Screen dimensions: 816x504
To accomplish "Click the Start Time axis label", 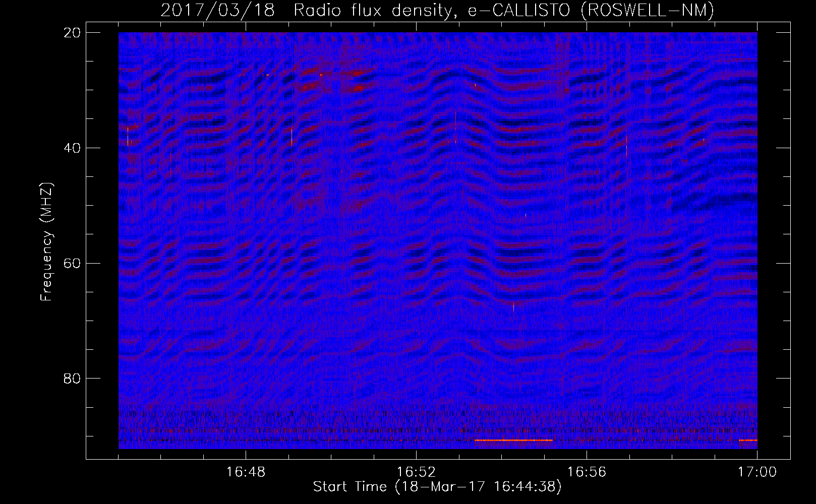I will 437,487.
